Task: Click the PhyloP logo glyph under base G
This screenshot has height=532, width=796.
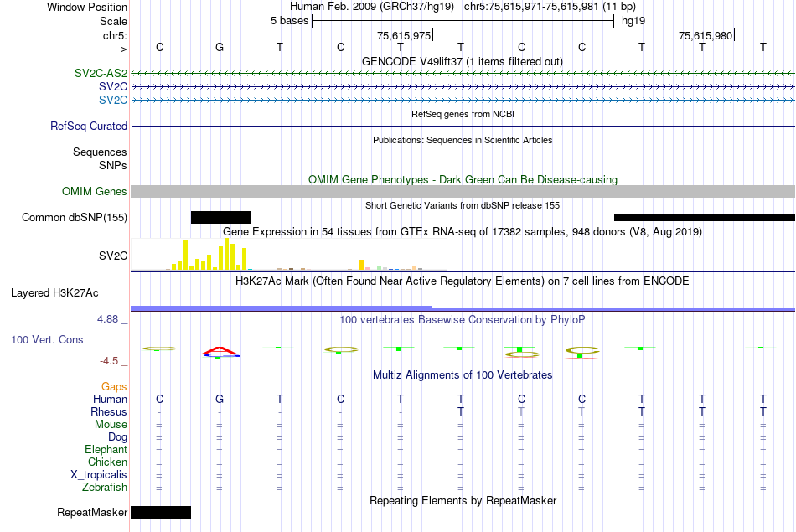Action: [x=221, y=352]
